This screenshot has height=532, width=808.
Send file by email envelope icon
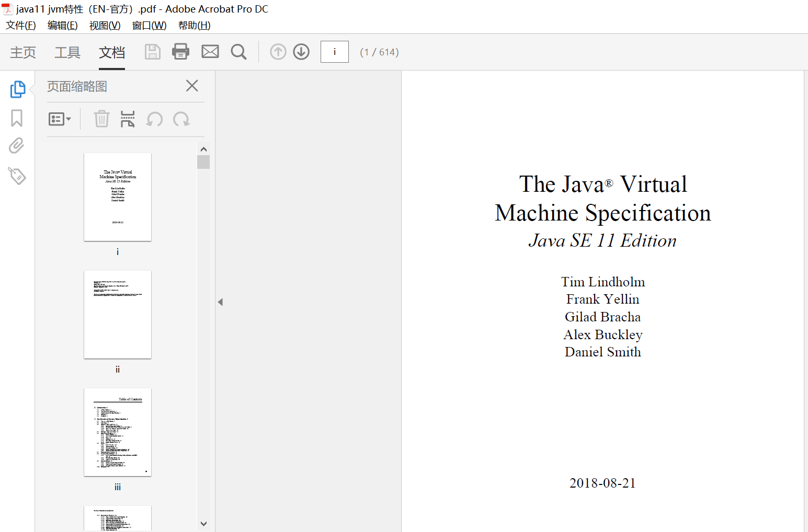coord(210,52)
